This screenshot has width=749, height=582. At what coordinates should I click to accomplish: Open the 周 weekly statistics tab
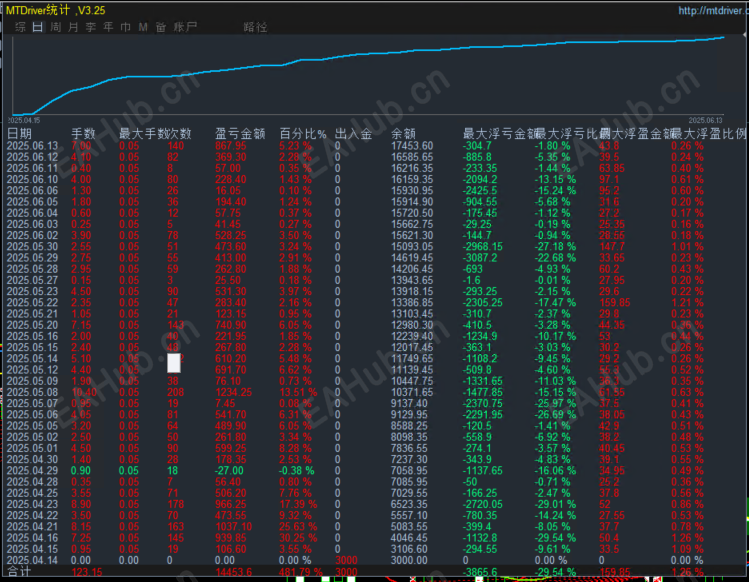[55, 27]
